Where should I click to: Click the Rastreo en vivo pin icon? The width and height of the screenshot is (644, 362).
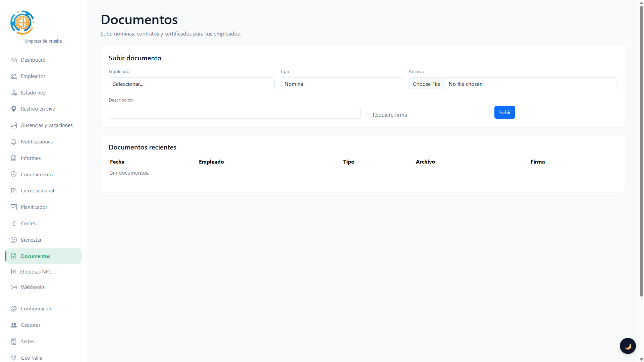pos(14,109)
